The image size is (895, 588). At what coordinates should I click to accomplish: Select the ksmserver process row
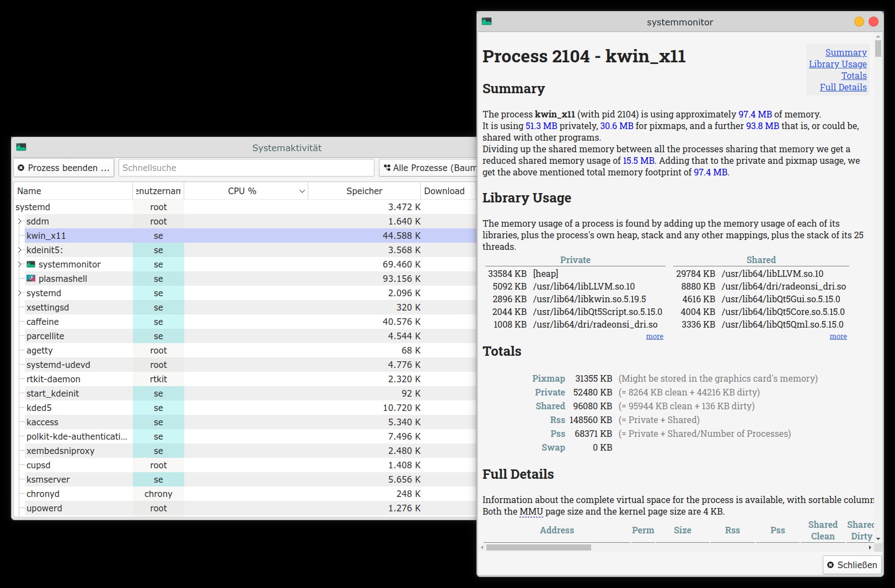click(244, 479)
